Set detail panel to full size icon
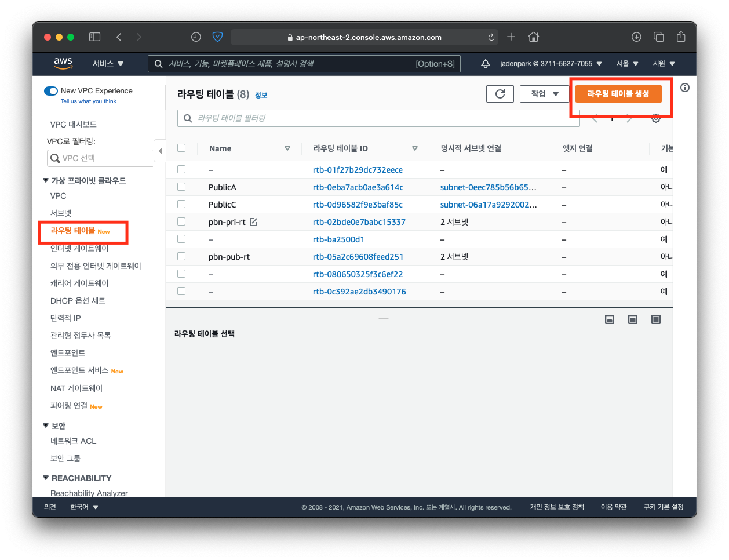The image size is (729, 560). click(656, 319)
